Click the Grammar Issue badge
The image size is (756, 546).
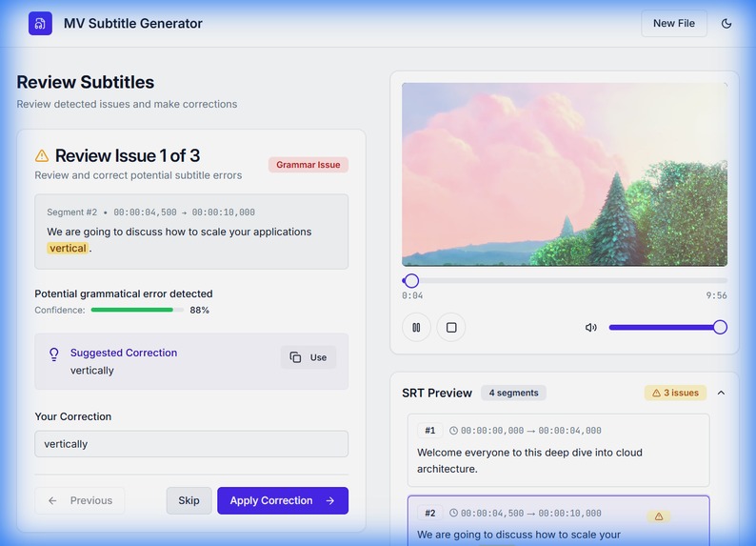coord(308,165)
